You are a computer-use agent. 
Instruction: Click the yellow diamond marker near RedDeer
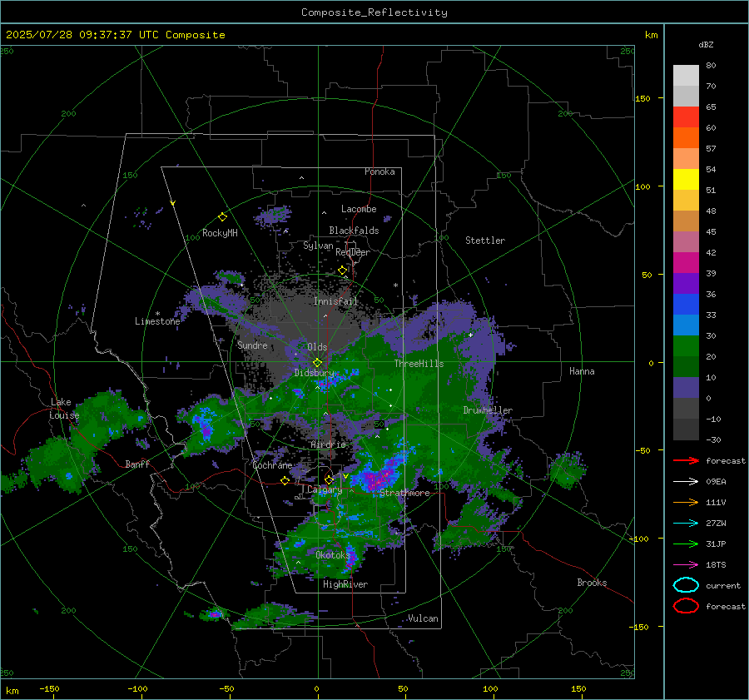tap(342, 271)
